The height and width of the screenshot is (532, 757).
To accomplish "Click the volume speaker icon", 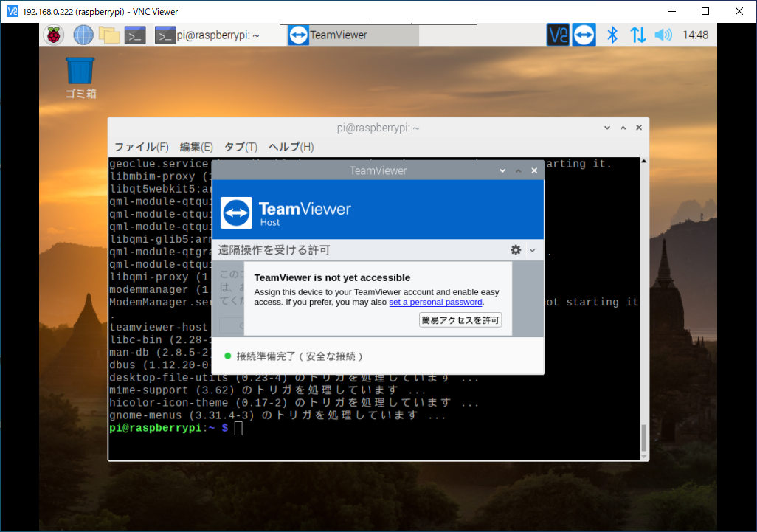I will pyautogui.click(x=663, y=35).
